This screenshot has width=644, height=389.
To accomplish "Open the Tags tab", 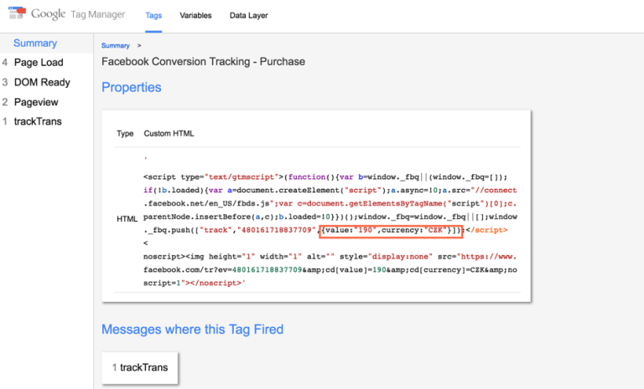I will [x=154, y=16].
